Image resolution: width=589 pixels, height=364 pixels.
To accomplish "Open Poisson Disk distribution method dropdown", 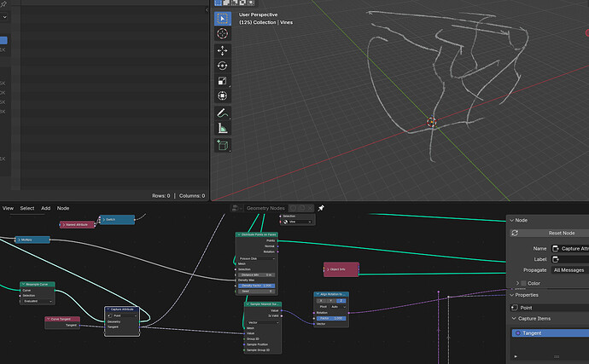I will click(257, 258).
